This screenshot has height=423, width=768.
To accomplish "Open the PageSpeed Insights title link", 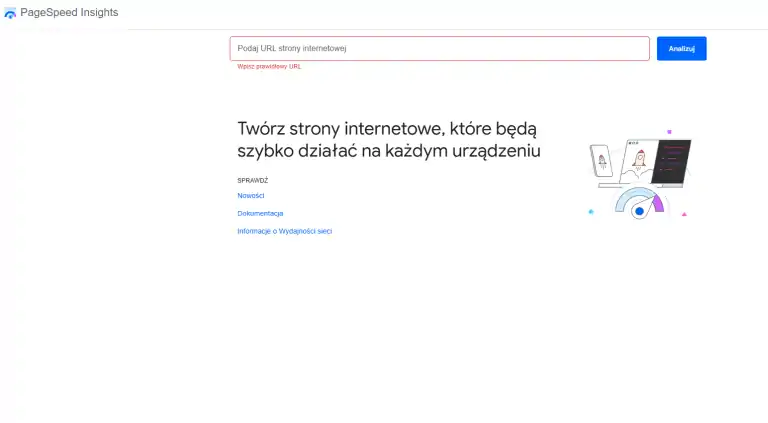I will pos(69,12).
